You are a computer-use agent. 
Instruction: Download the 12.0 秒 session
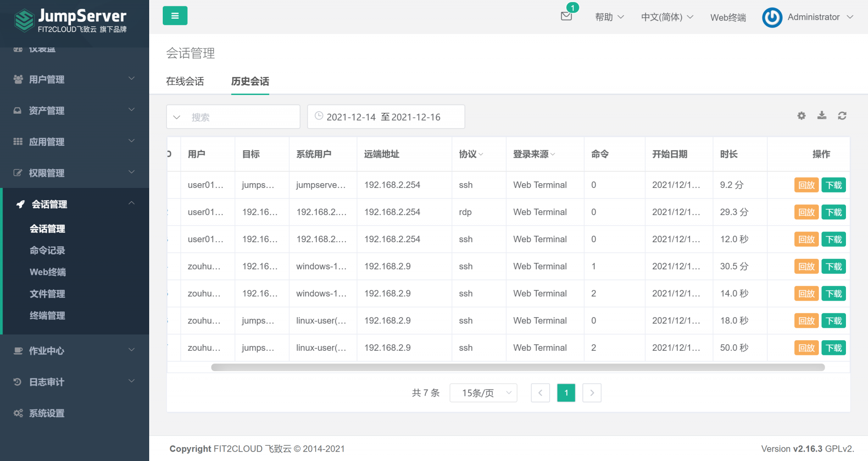[x=834, y=239]
